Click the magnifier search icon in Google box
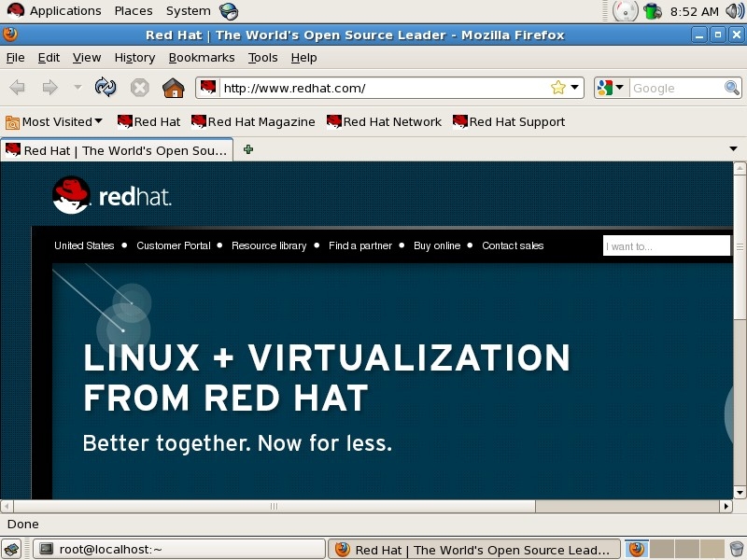 point(732,88)
